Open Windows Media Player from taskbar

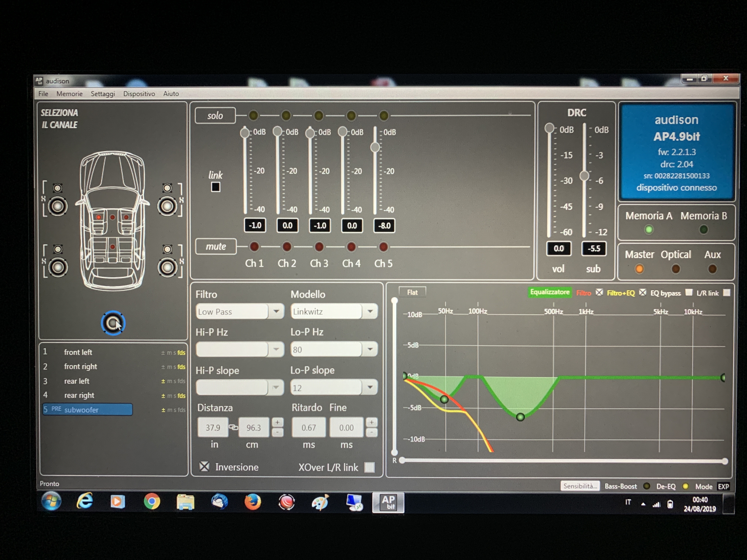117,502
